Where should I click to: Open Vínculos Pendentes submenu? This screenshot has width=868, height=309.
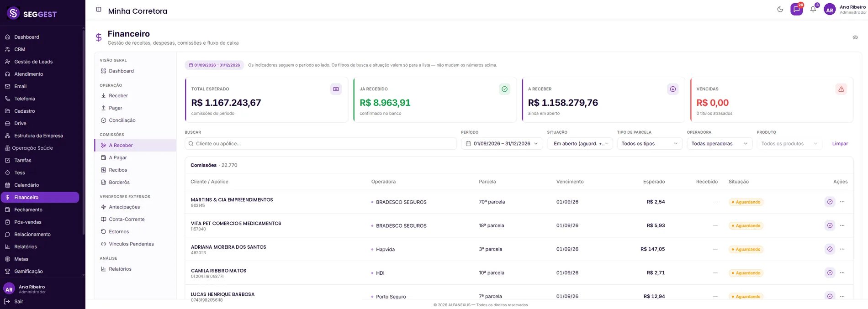click(135, 244)
